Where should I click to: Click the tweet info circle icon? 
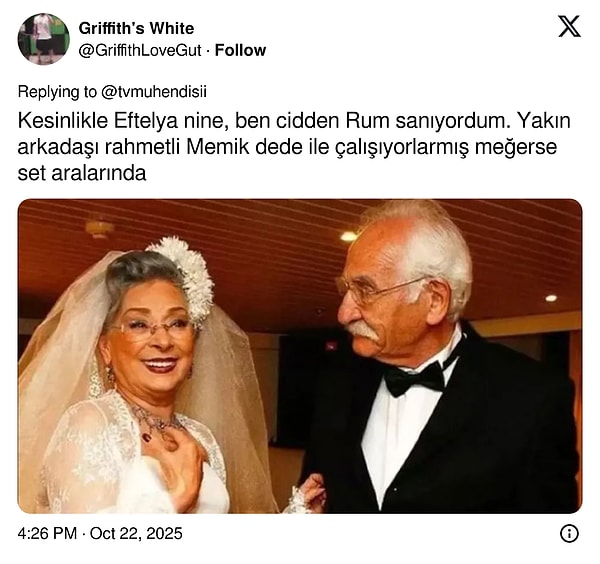click(569, 533)
